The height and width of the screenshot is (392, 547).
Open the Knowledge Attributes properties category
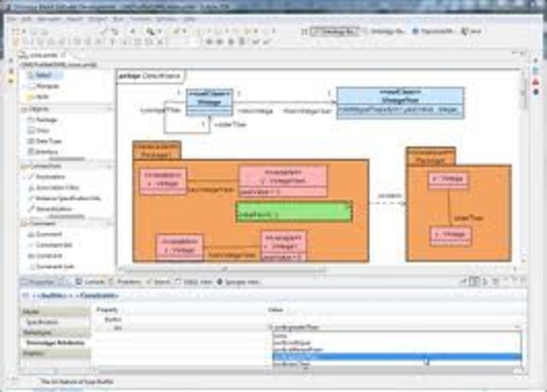pos(55,342)
